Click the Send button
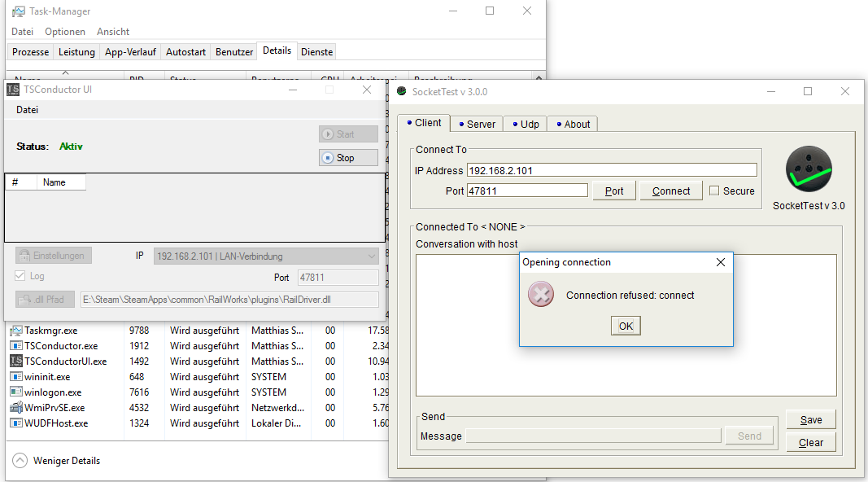The height and width of the screenshot is (482, 868). (x=749, y=436)
